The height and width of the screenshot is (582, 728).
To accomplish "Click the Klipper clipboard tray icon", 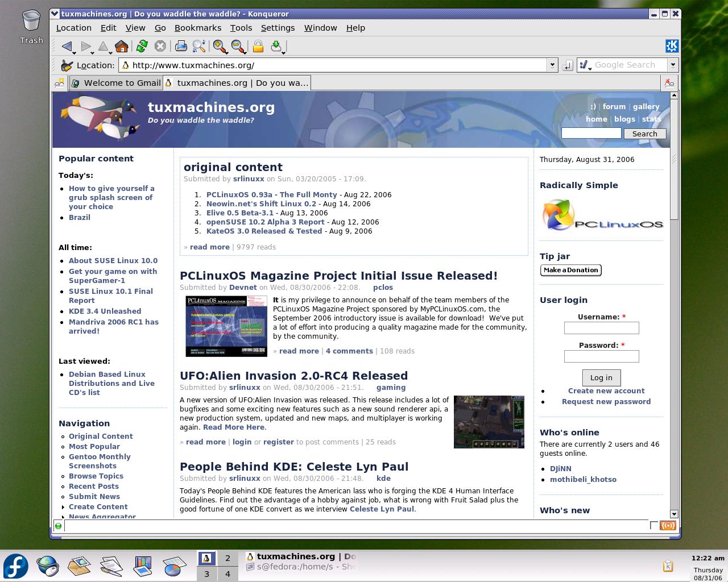I will point(668,566).
